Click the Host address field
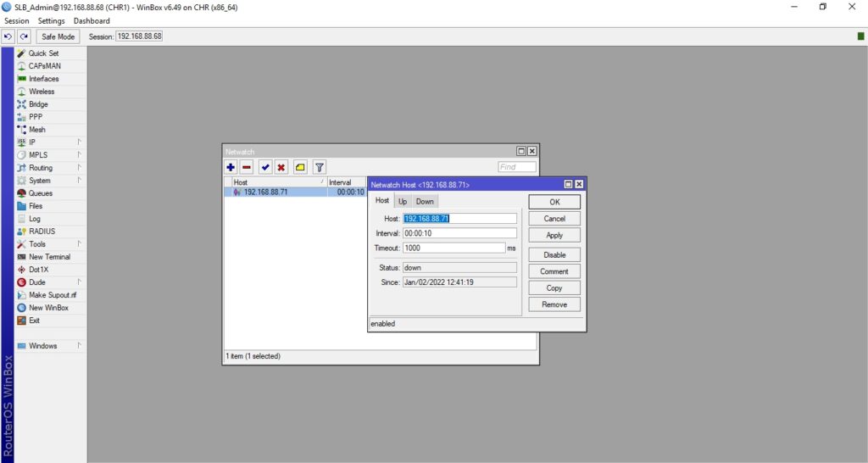 [x=459, y=219]
